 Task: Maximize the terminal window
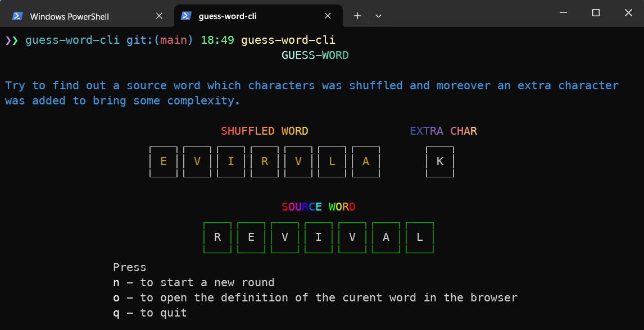tap(596, 13)
